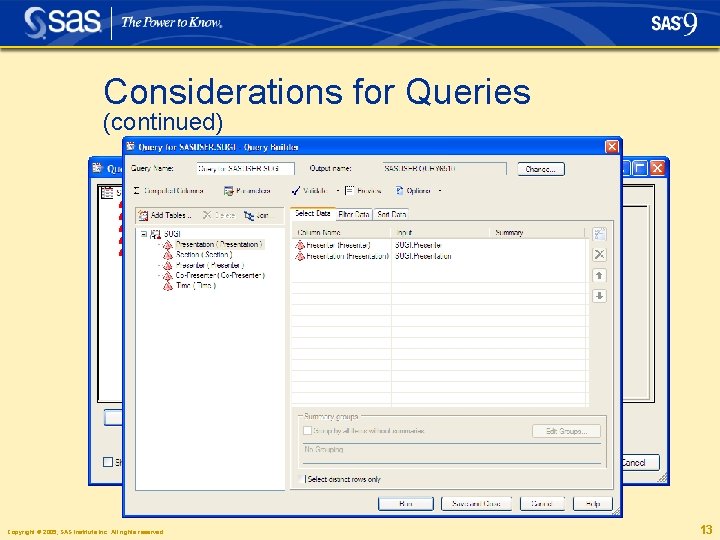Open the dropdown arrow next to Validate
This screenshot has height=540, width=720.
pyautogui.click(x=338, y=191)
